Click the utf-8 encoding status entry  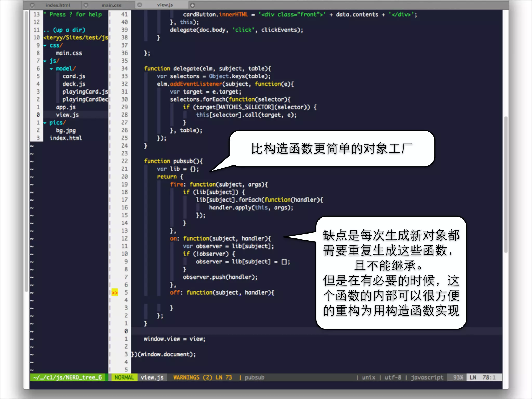click(x=393, y=377)
